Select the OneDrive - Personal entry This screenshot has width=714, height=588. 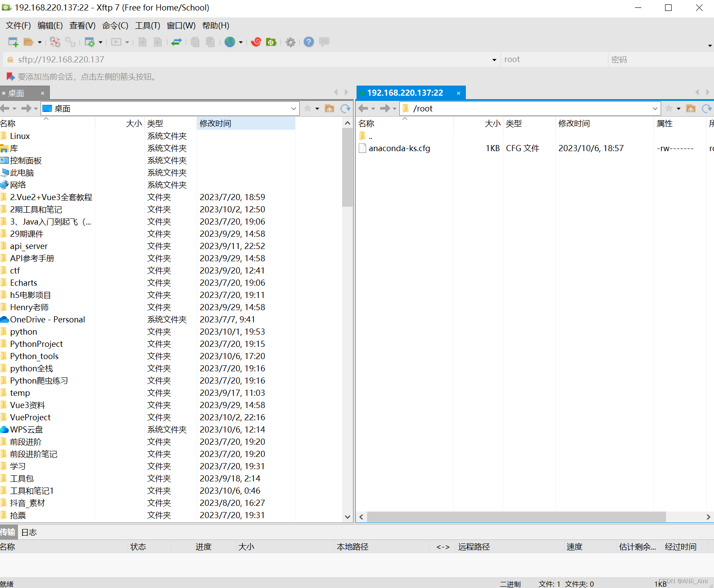tap(47, 320)
